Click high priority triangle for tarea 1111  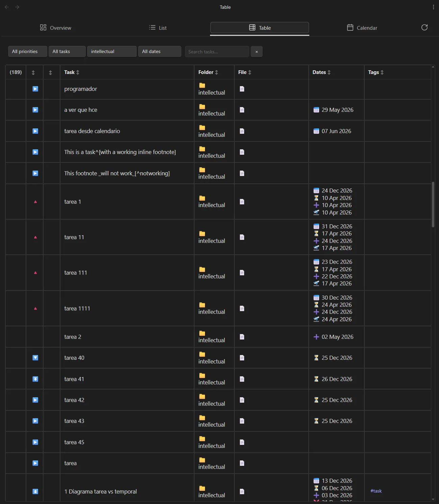pyautogui.click(x=35, y=308)
